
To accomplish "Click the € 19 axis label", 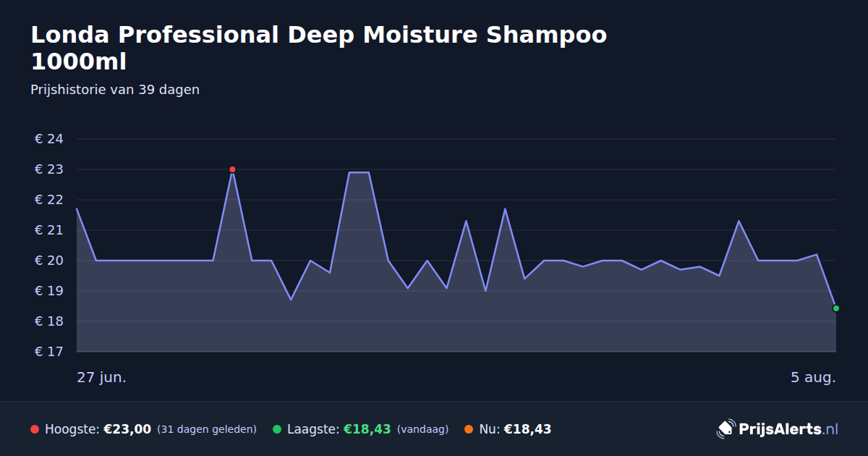I will tap(49, 291).
